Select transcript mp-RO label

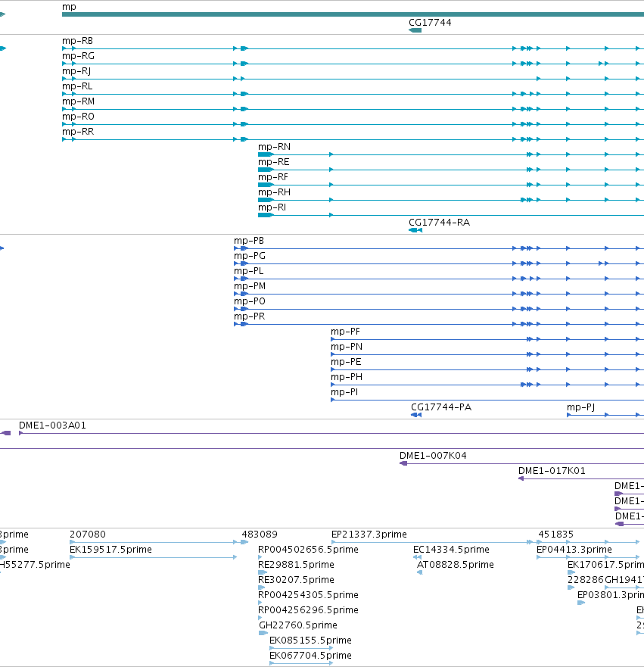point(78,117)
